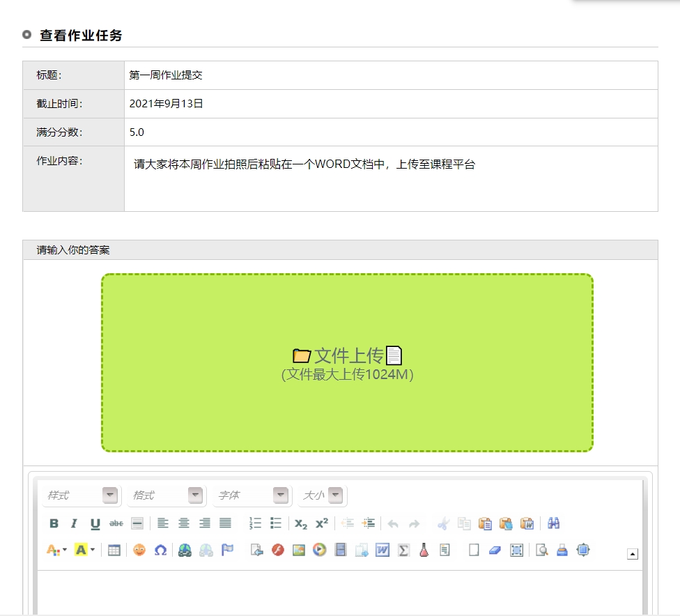Viewport: 680px width, 616px height.
Task: Insert an image in the answer editor
Action: pyautogui.click(x=300, y=550)
